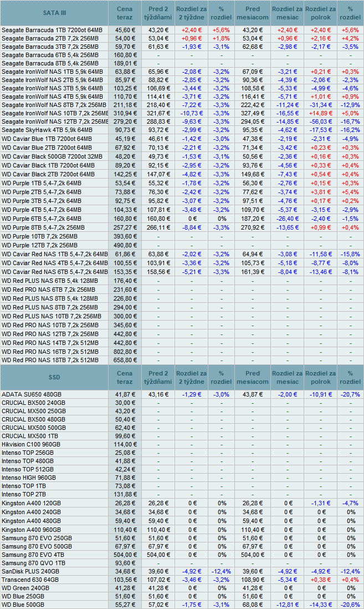Select the -20,6% cell of WD Blue 500GB
The width and height of the screenshot is (364, 609).
tap(350, 605)
